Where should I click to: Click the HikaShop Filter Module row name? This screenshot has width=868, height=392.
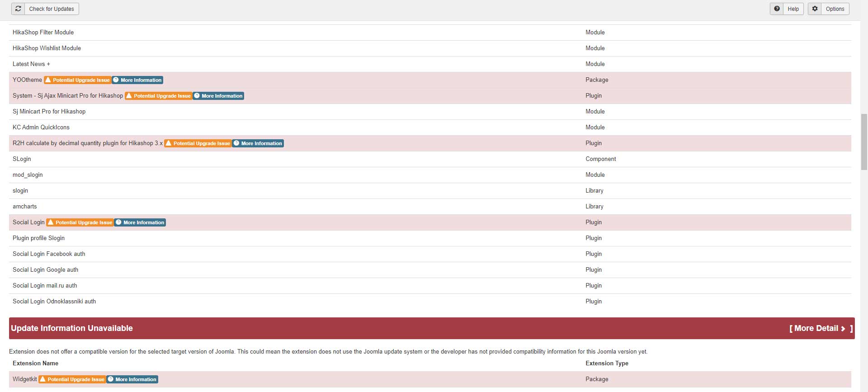coord(43,32)
